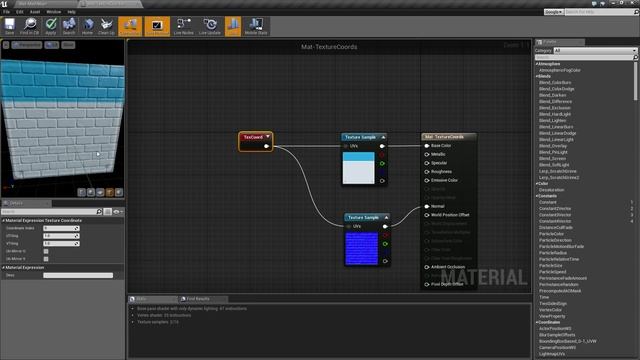Click the Emissive Color input pin
This screenshot has width=640, height=360.
[427, 180]
